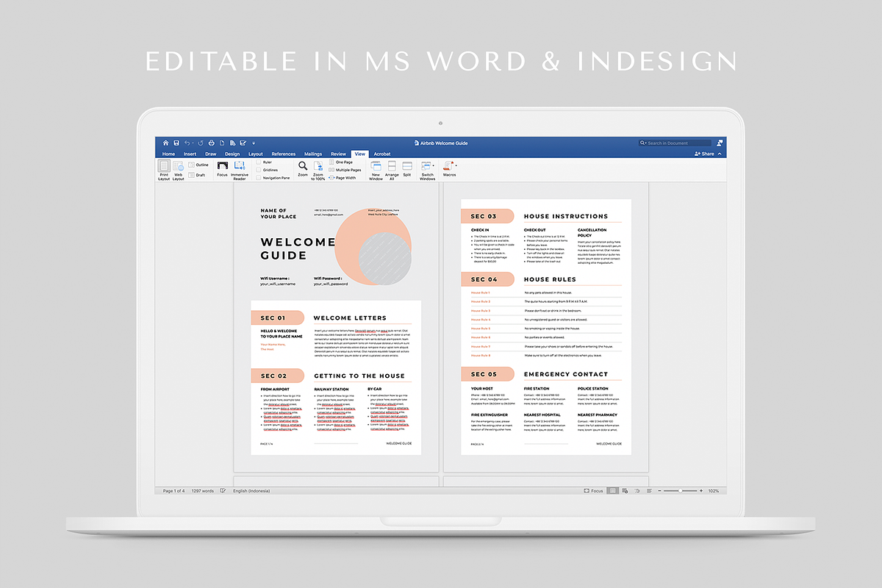
Task: Open the Mailings tab
Action: coord(313,154)
